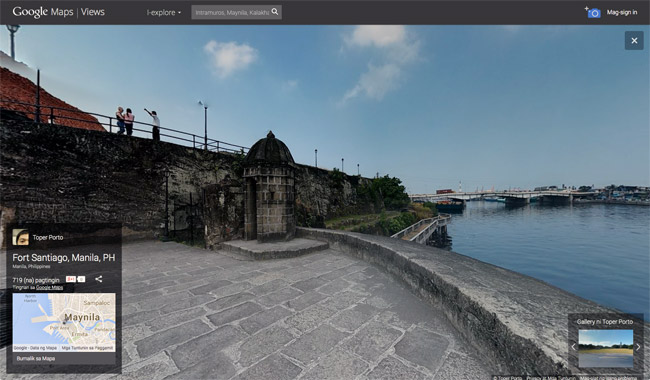Click the Mag-sign in link
Screen dimensions: 650x380
[x=622, y=12]
